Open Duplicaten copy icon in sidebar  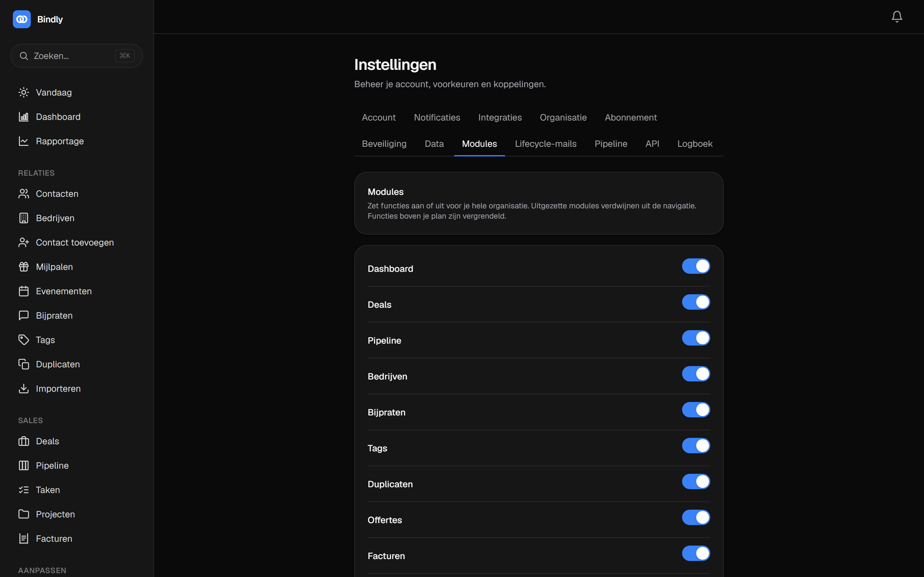(24, 364)
